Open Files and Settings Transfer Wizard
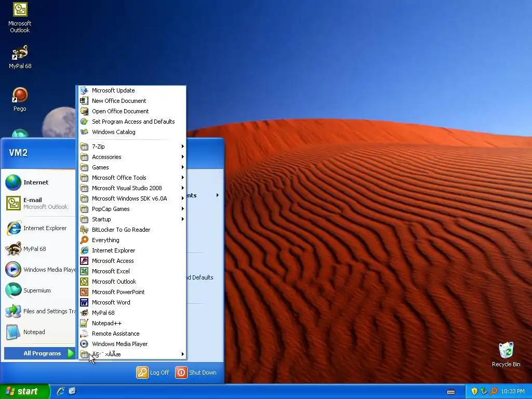Image resolution: width=532 pixels, height=399 pixels. (39, 311)
